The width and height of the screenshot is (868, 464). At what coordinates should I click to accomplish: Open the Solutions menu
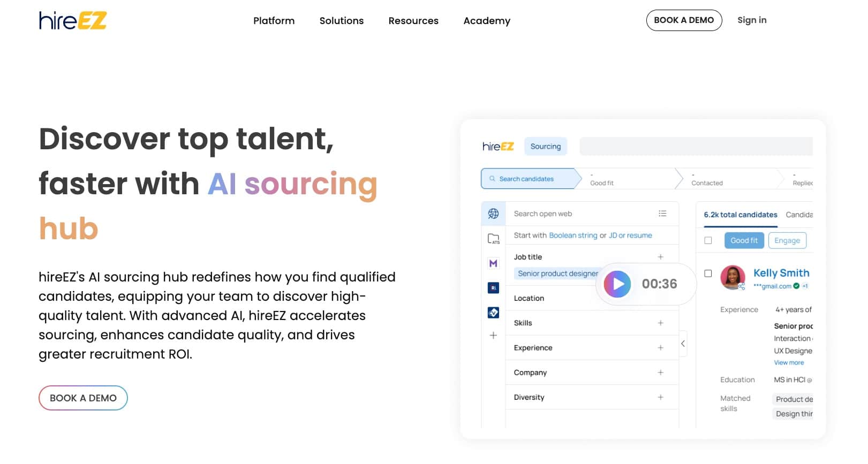point(341,21)
